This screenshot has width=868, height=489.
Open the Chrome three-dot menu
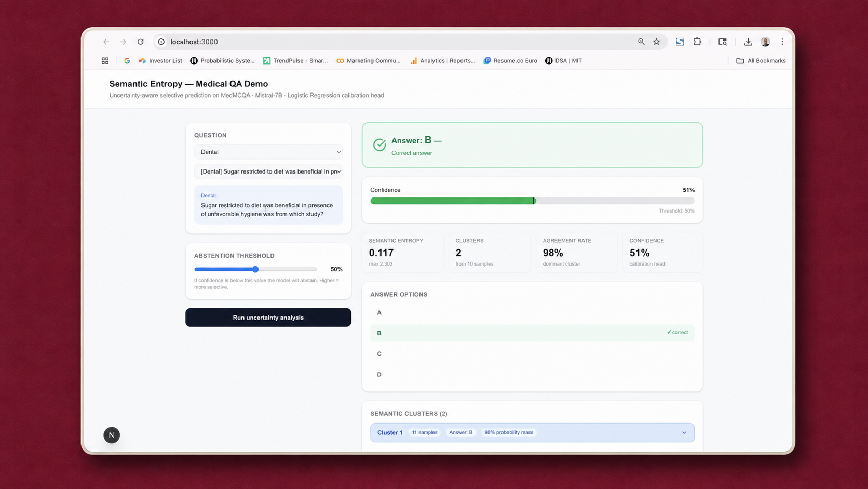pos(782,42)
